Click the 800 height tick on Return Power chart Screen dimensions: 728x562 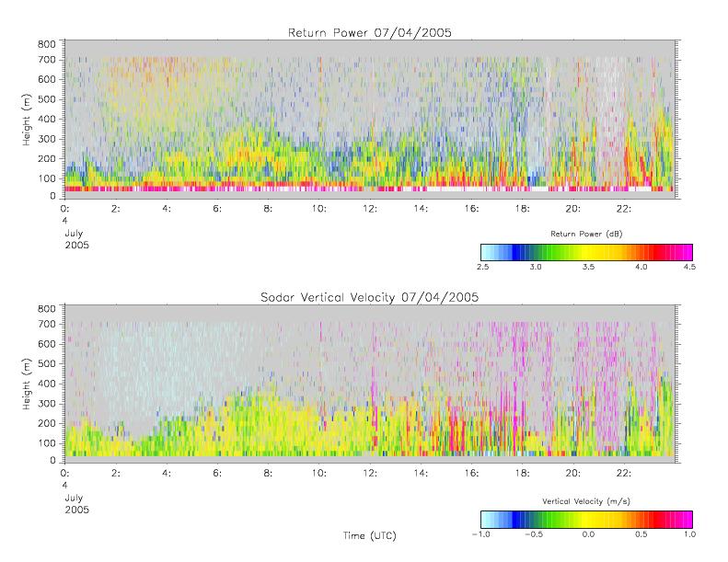(x=46, y=44)
